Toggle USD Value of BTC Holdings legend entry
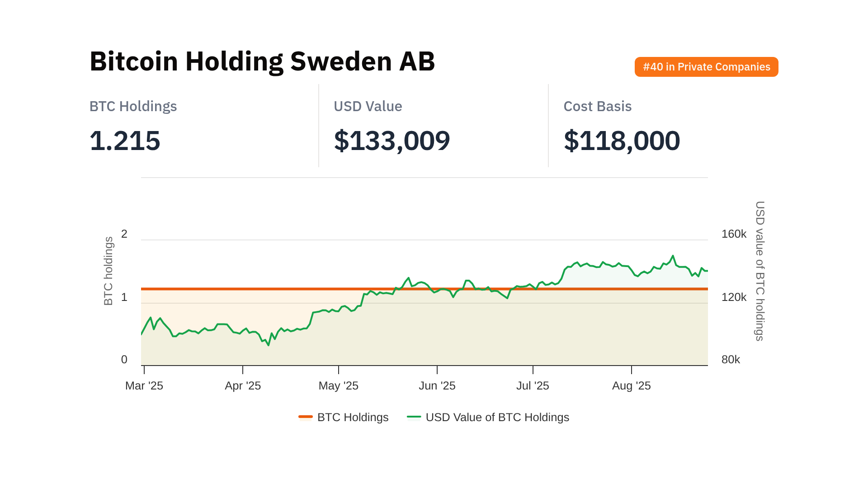The width and height of the screenshot is (868, 488). (x=497, y=417)
